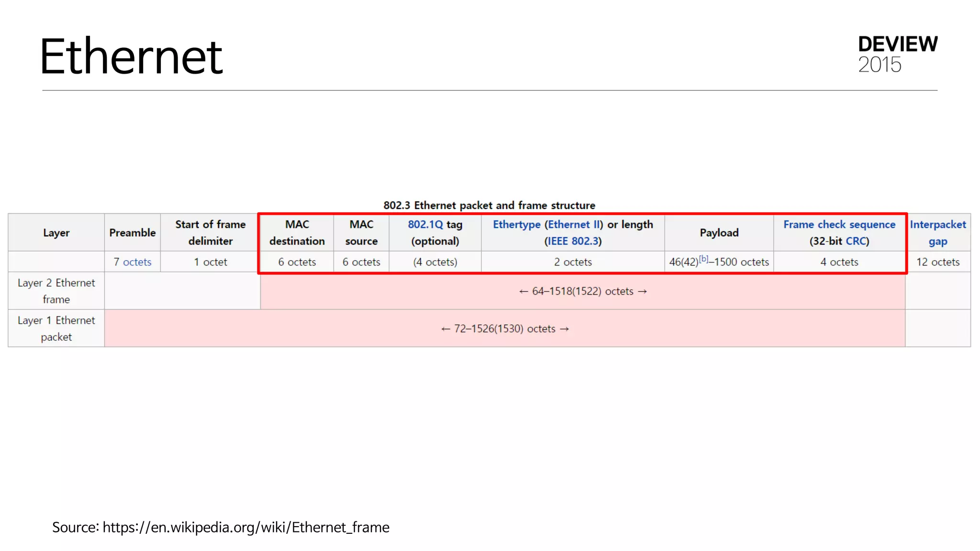Click the Ethertype hyperlink in the header
The width and height of the screenshot is (980, 551).
516,224
